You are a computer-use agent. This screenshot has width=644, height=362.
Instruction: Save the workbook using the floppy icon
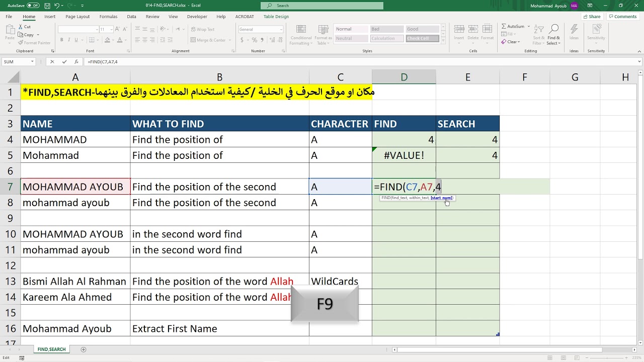click(47, 6)
